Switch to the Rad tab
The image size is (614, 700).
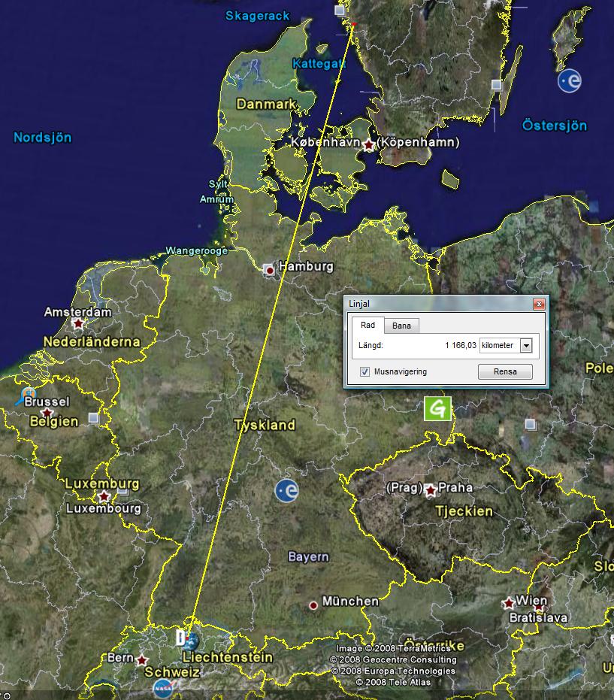367,325
